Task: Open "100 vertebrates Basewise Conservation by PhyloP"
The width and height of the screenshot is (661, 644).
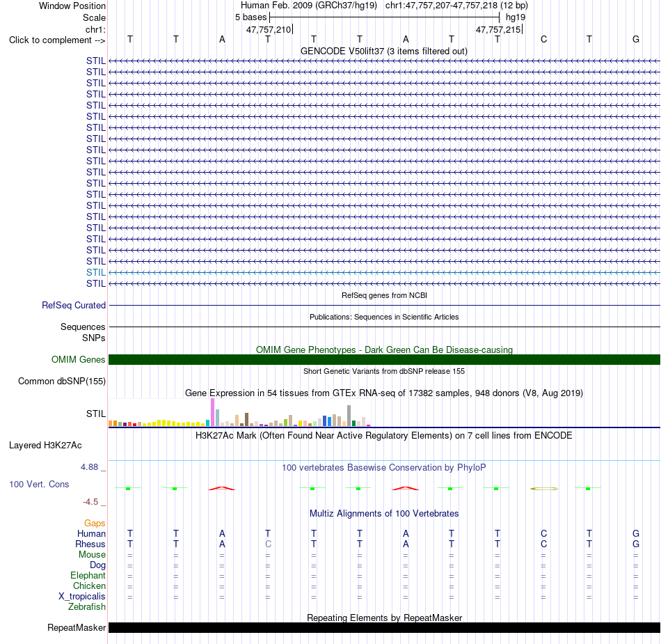Action: point(384,468)
